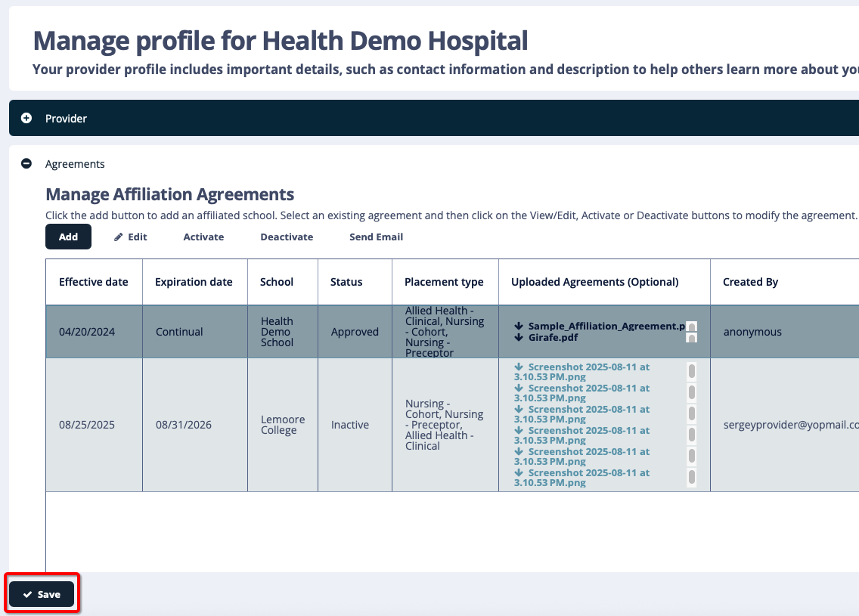Click the anonymous created-by cell
This screenshot has width=859, height=616.
coord(784,332)
